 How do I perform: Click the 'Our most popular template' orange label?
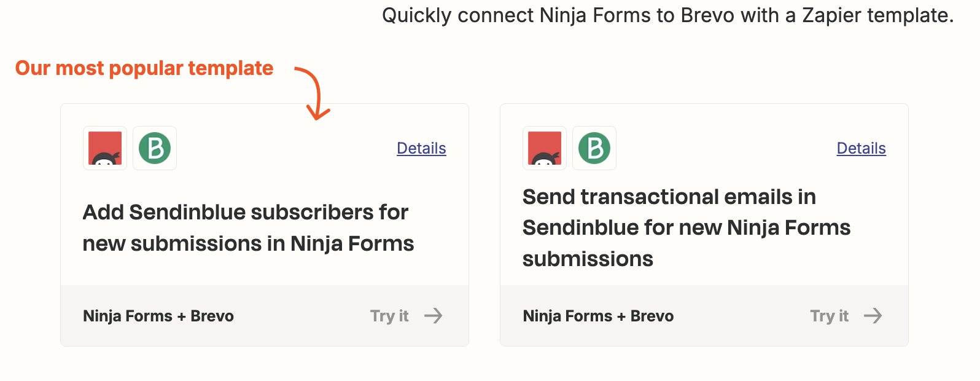tap(144, 68)
